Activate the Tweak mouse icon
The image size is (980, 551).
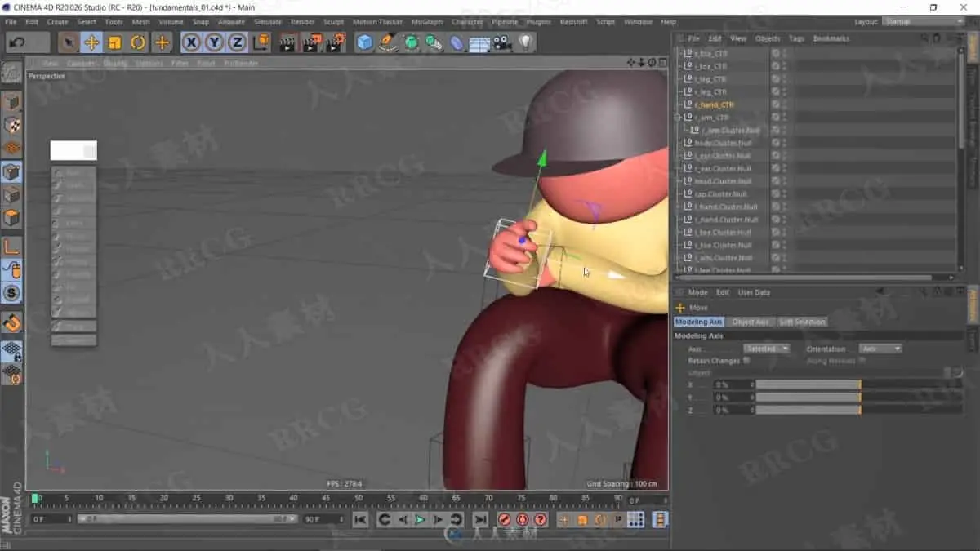[x=11, y=270]
